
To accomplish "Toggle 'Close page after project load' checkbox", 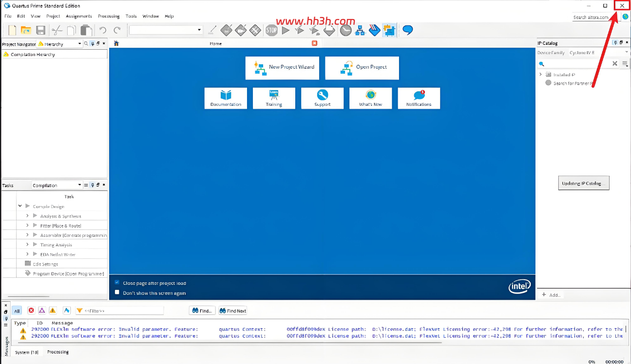I will [117, 283].
